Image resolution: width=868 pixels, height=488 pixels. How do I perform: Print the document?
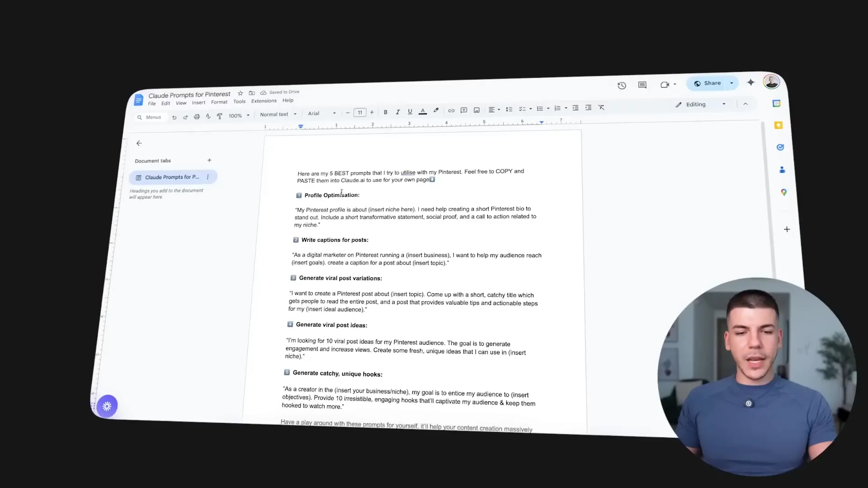click(197, 117)
